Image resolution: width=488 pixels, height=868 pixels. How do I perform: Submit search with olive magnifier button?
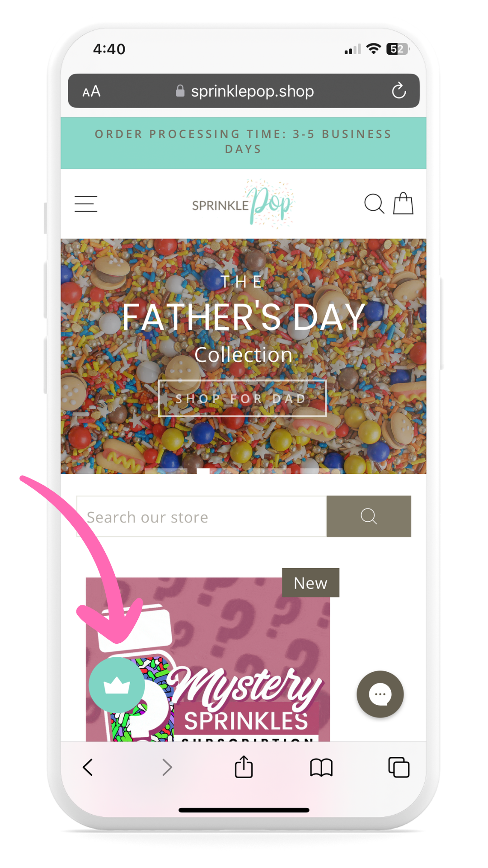[x=369, y=516]
